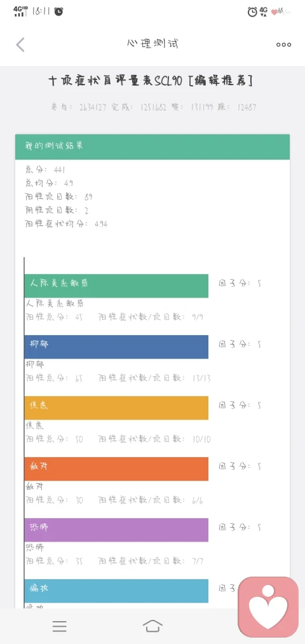Select the orange 敌对 bar
The image size is (305, 644).
point(116,469)
